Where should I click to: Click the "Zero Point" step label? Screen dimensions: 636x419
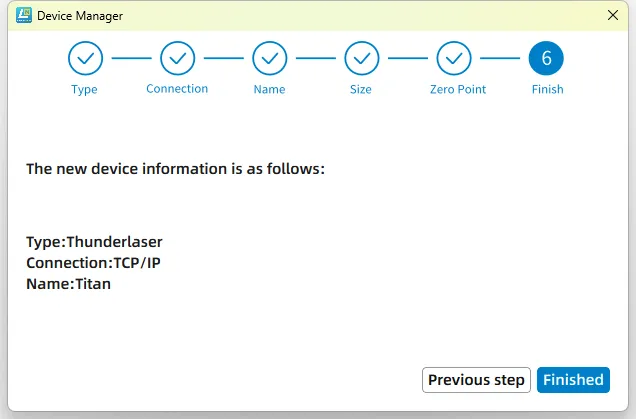(458, 90)
